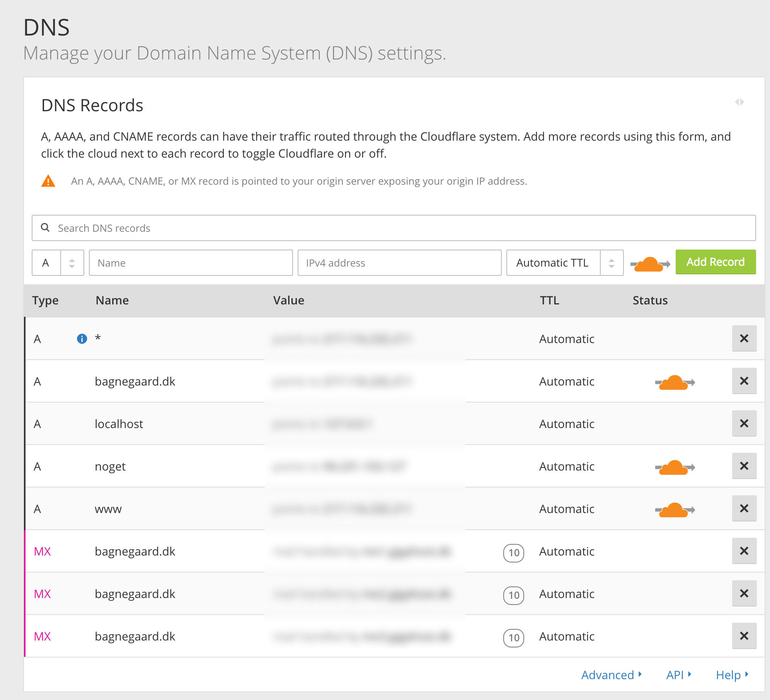The image size is (770, 700).
Task: Toggle proxy cloud for the new record
Action: click(650, 264)
